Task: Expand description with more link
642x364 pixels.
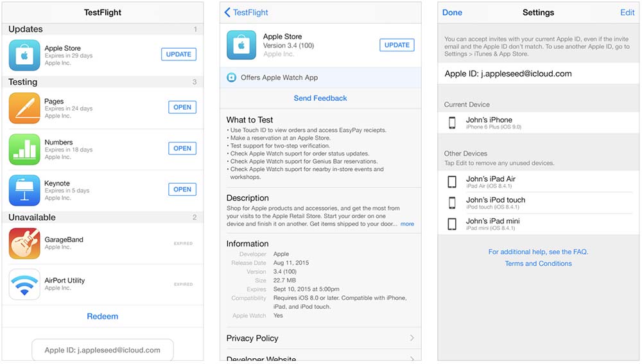Action: point(407,224)
